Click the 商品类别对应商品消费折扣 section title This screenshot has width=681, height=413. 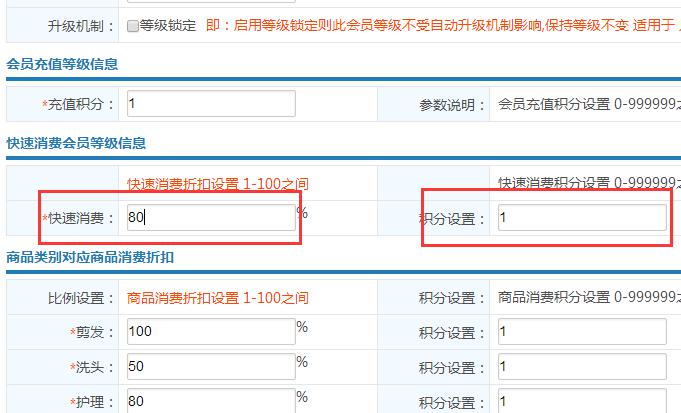point(90,257)
